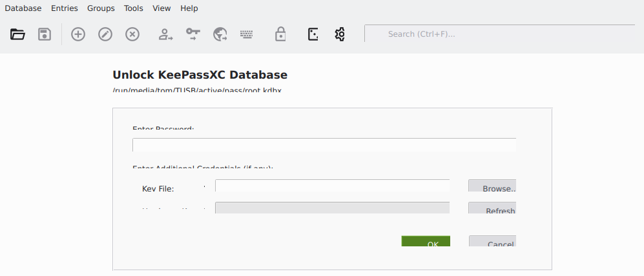Save database with floppy disk icon

point(45,34)
